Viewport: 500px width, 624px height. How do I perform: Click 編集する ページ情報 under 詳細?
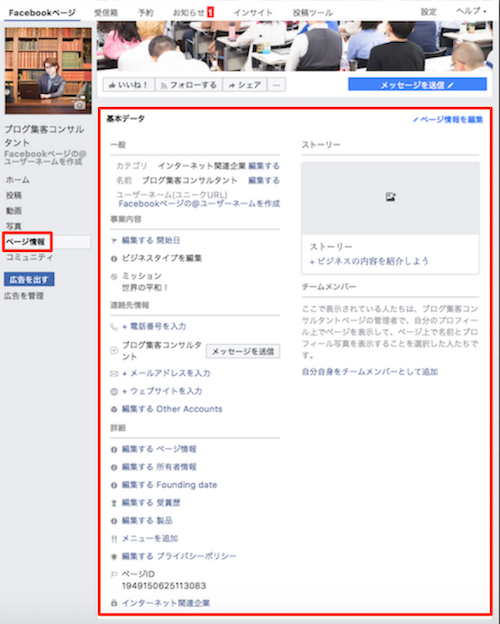(159, 449)
